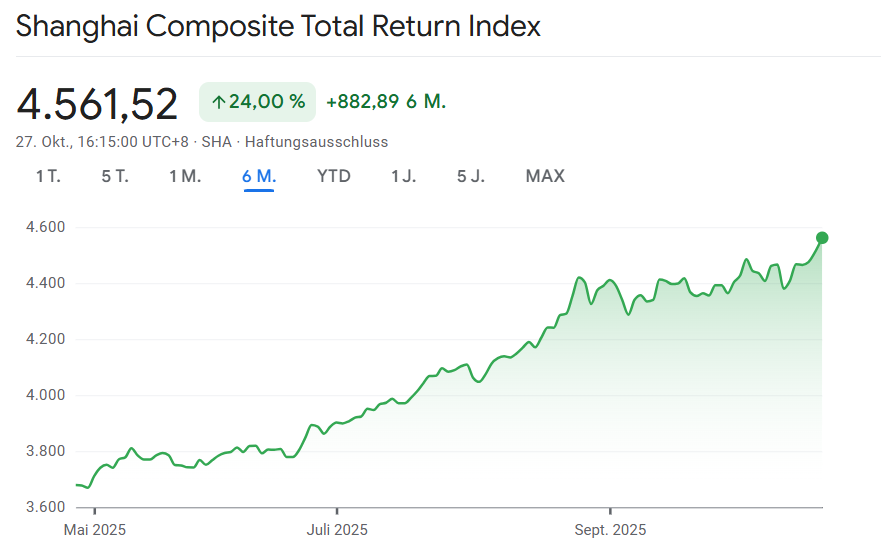Click the Mai 2025 axis label
The image size is (881, 544).
[95, 529]
